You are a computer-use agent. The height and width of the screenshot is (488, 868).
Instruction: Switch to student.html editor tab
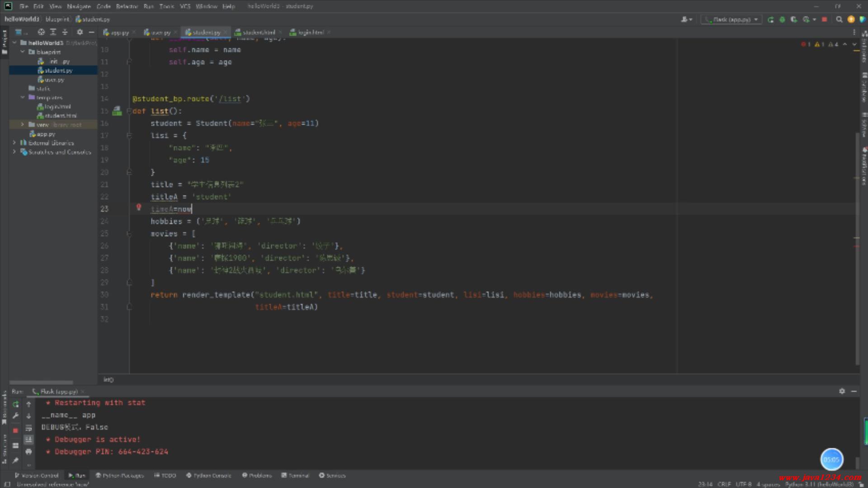258,33
